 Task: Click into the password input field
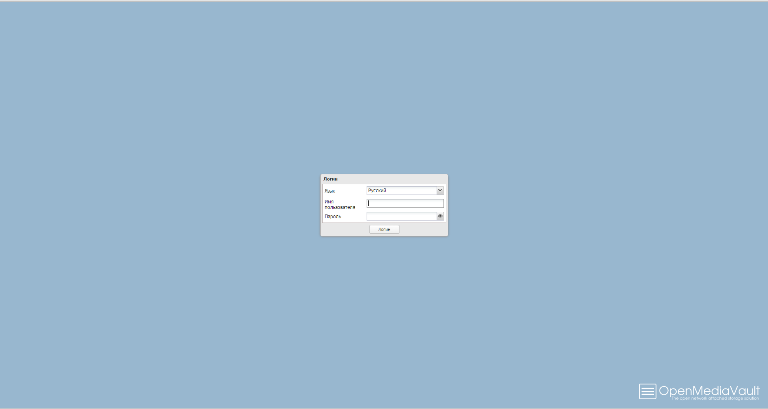tap(402, 217)
